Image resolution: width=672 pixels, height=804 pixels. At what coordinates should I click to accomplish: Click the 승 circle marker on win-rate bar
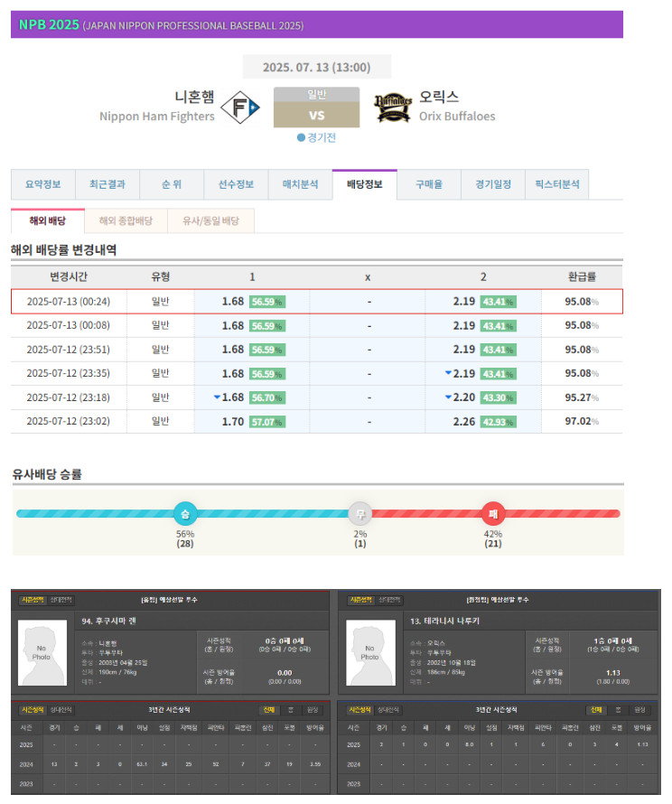(x=185, y=513)
